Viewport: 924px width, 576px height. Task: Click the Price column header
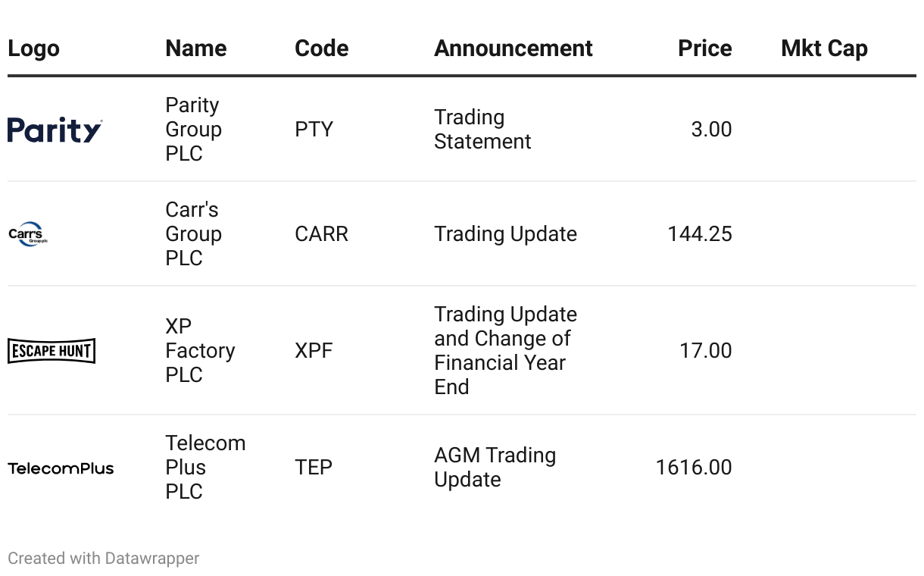tap(704, 49)
